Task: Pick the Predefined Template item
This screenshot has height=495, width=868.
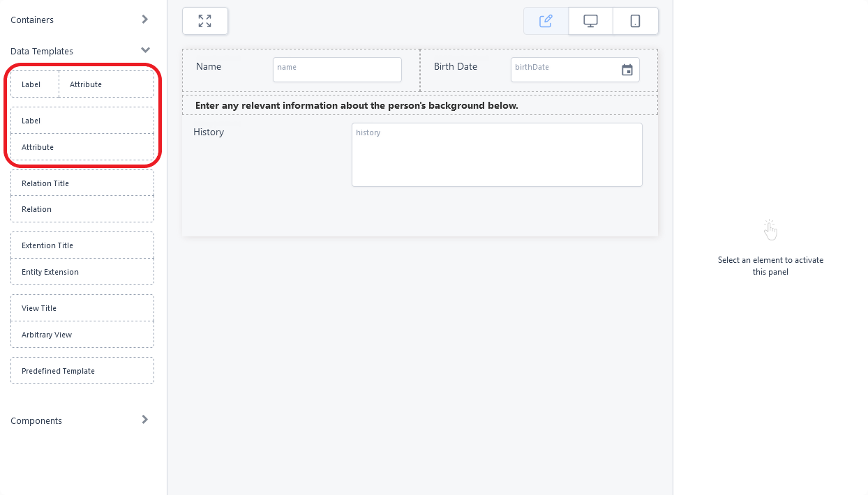Action: click(82, 371)
